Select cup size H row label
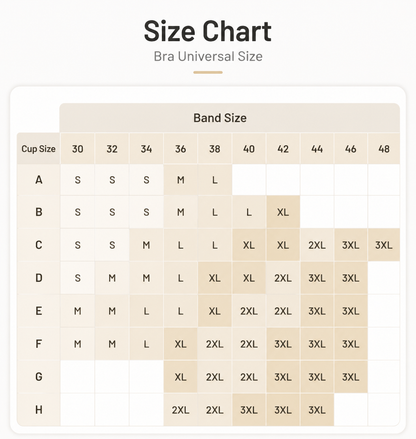 39,410
